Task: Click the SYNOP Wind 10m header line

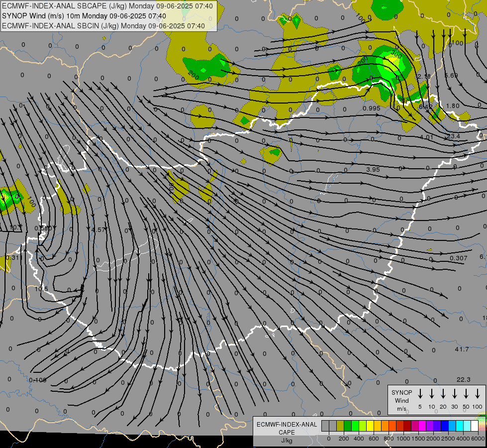Action: [84, 16]
